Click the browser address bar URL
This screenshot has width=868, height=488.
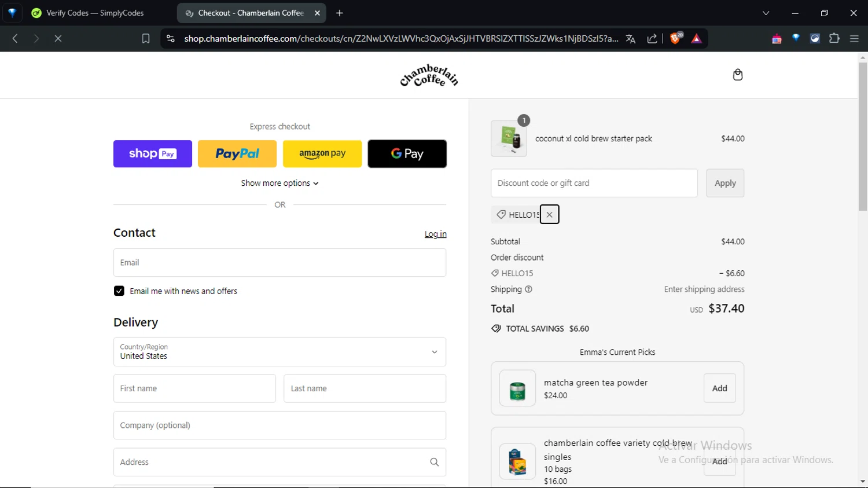tap(401, 39)
